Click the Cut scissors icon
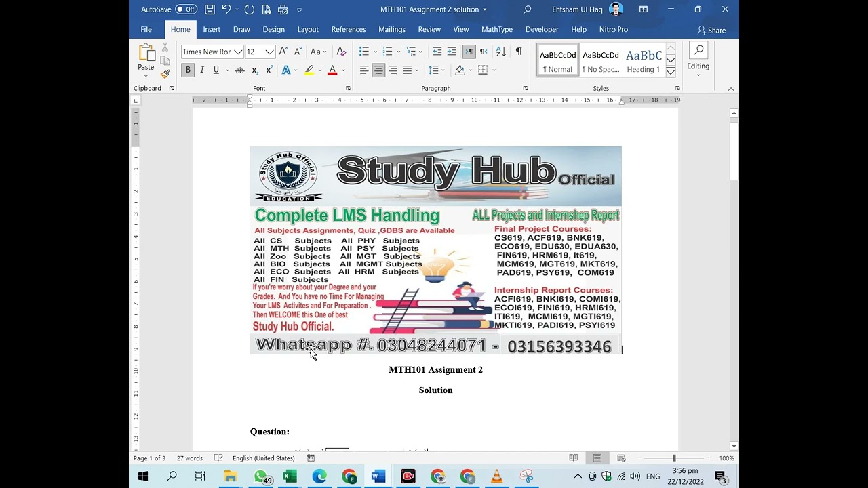This screenshot has height=488, width=868. 165,48
